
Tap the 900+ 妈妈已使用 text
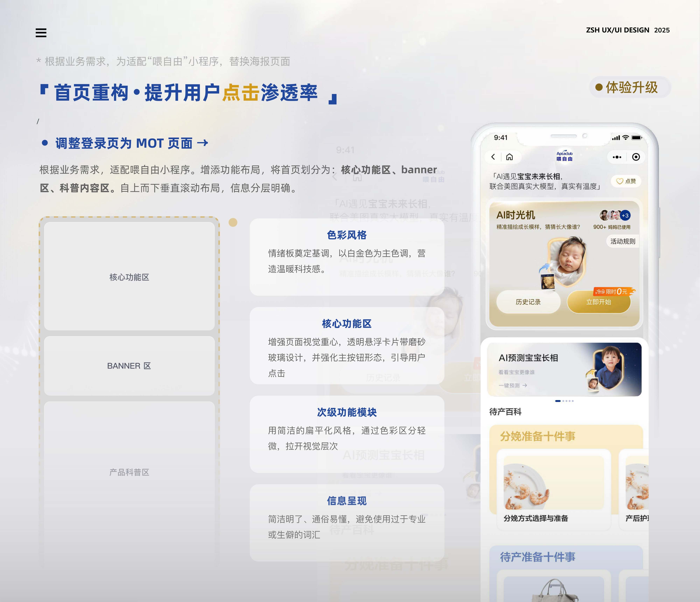(x=612, y=227)
